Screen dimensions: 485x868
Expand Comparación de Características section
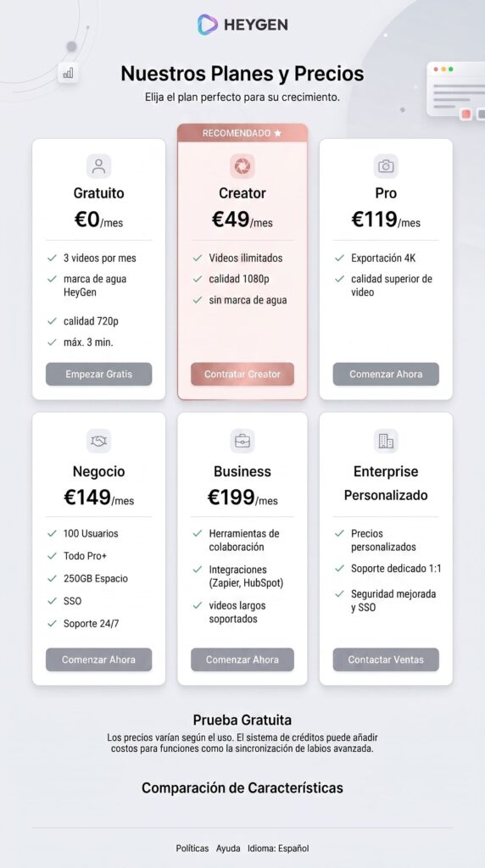242,787
